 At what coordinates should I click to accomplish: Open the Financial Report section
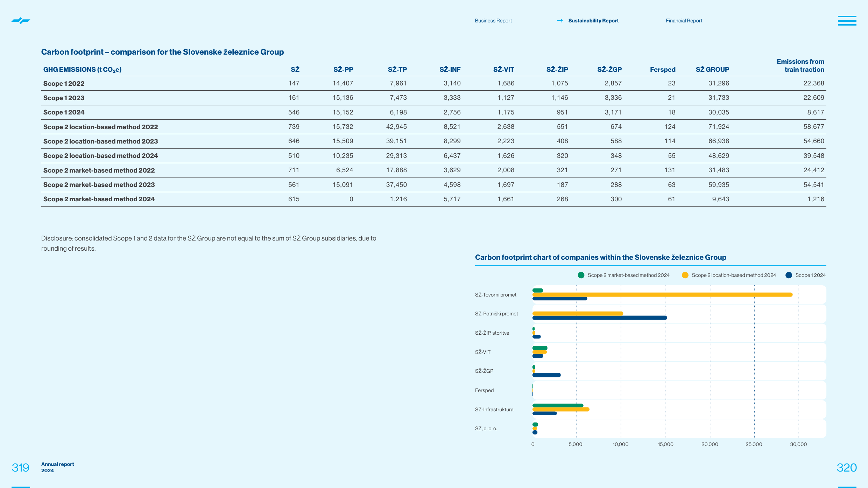pyautogui.click(x=684, y=21)
